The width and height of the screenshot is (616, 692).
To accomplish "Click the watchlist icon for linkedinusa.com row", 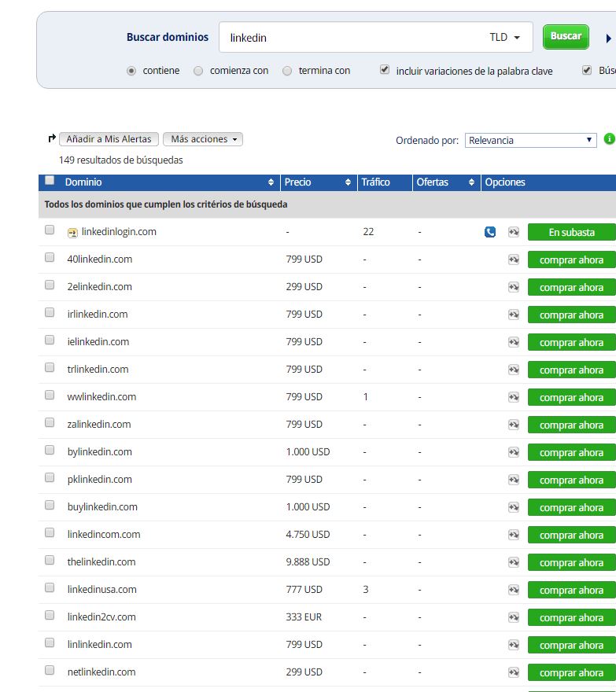I will tap(514, 590).
